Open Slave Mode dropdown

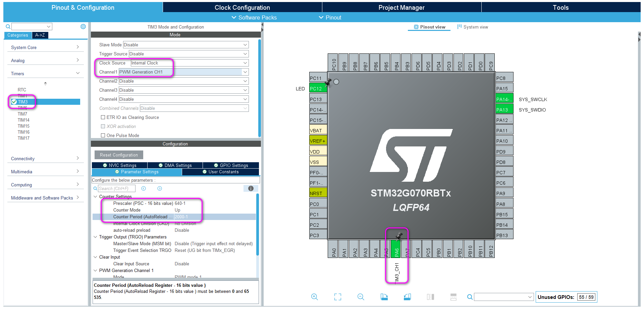tap(186, 45)
